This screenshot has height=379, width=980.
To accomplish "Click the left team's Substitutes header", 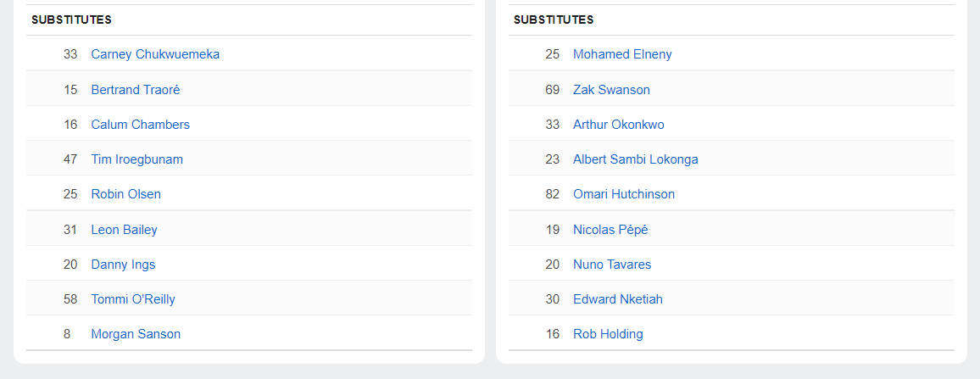I will click(x=71, y=20).
